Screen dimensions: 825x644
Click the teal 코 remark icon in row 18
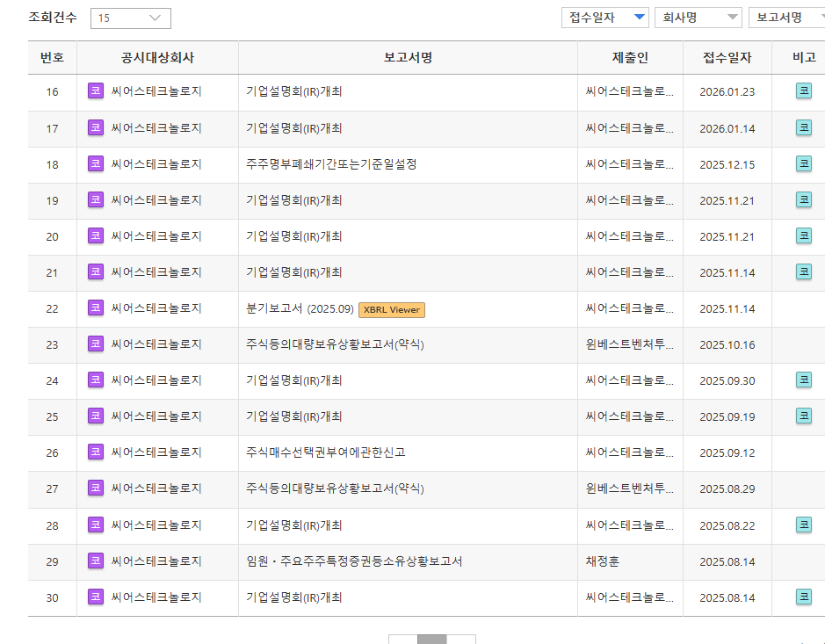[x=803, y=163]
